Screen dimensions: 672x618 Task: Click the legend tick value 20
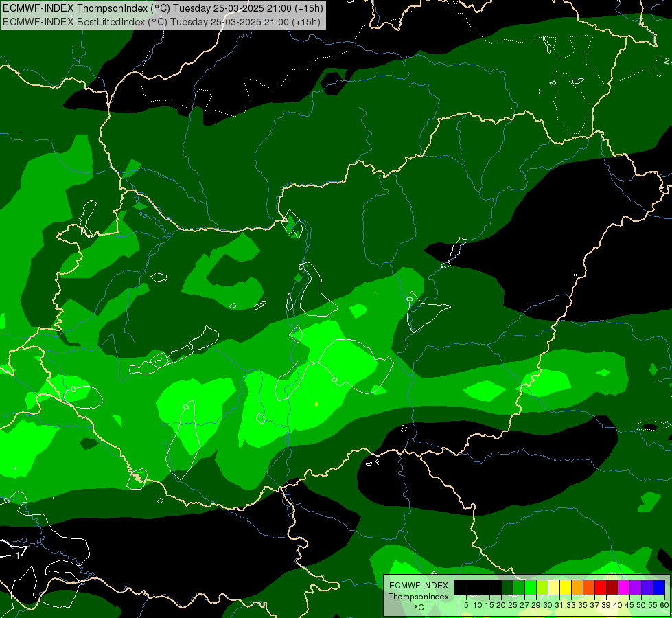(x=501, y=605)
